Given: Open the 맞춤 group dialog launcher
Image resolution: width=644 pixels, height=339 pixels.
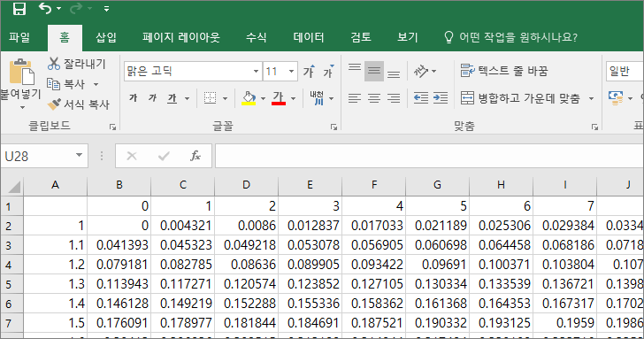Looking at the screenshot, I should 594,127.
